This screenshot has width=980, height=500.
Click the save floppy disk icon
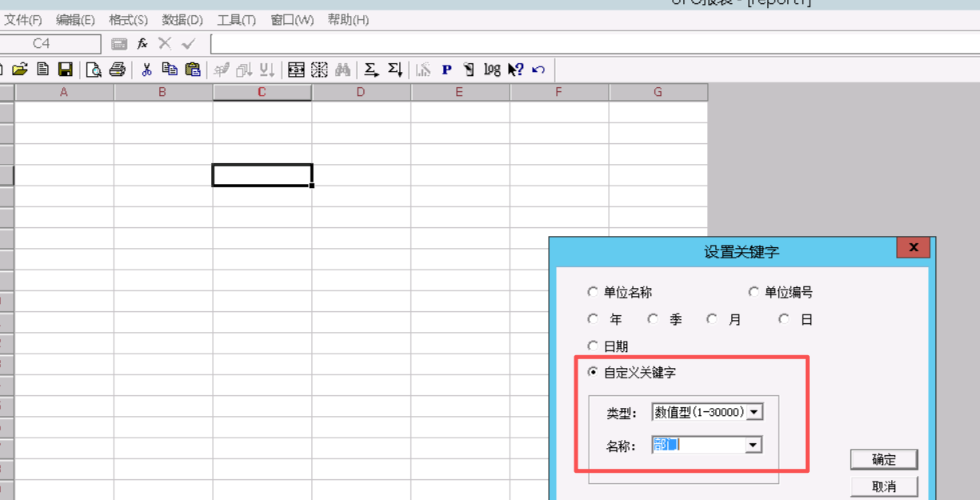coord(66,70)
